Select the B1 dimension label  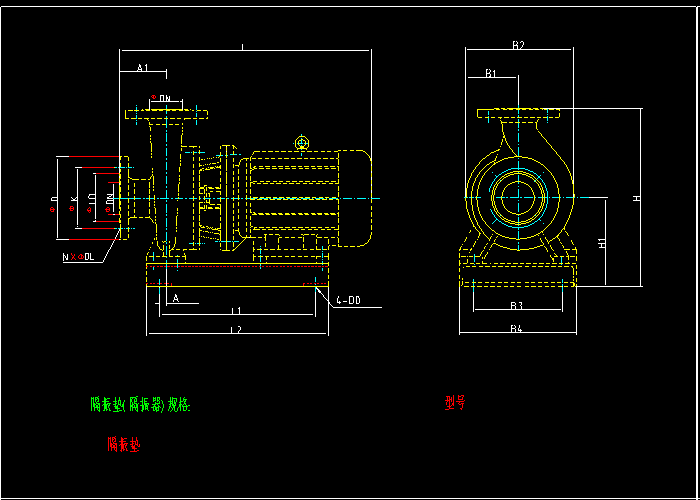[491, 74]
